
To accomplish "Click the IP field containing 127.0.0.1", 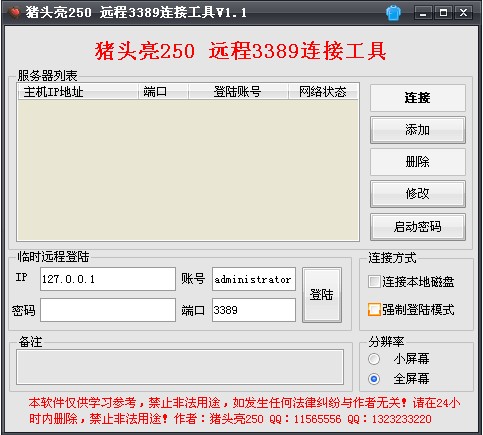I will click(x=108, y=279).
